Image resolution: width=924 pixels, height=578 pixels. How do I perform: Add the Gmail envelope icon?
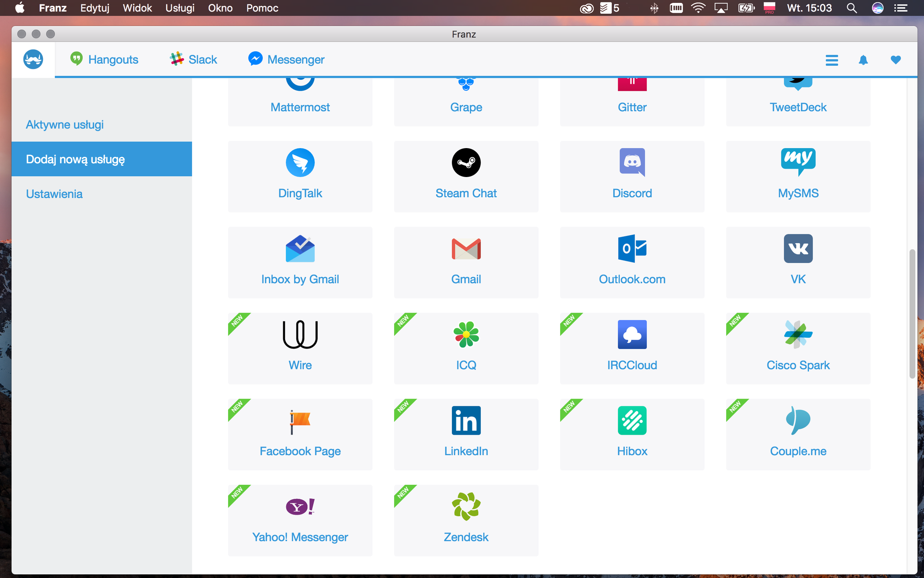pos(466,249)
